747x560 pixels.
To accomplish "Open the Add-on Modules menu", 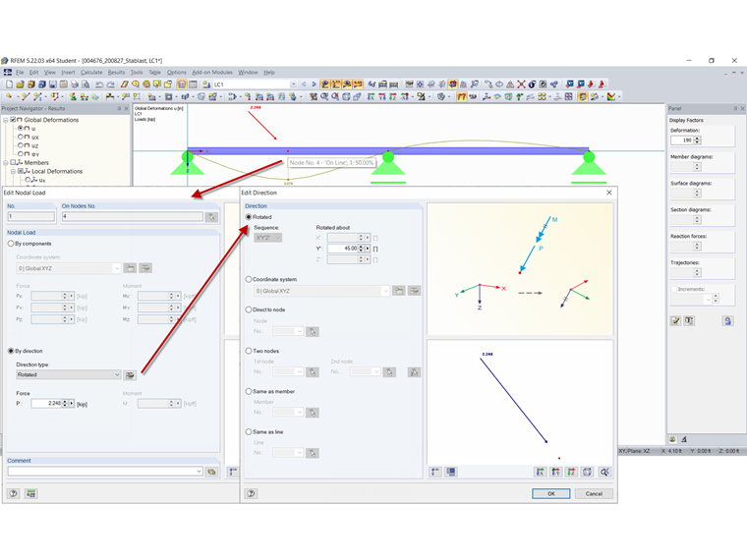I will [x=212, y=73].
